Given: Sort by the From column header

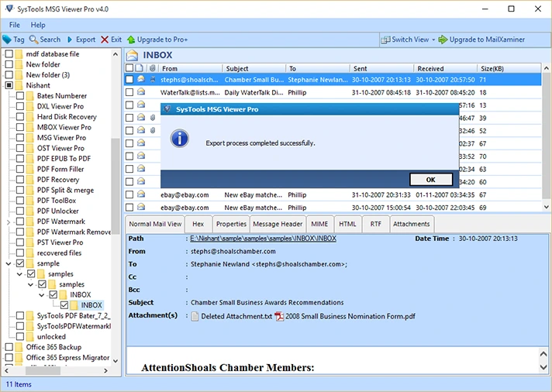Looking at the screenshot, I should (x=190, y=68).
